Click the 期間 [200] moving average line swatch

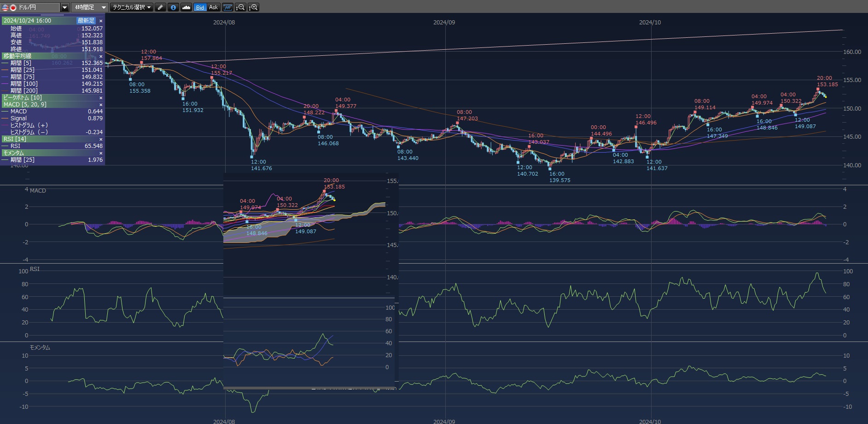pos(5,91)
